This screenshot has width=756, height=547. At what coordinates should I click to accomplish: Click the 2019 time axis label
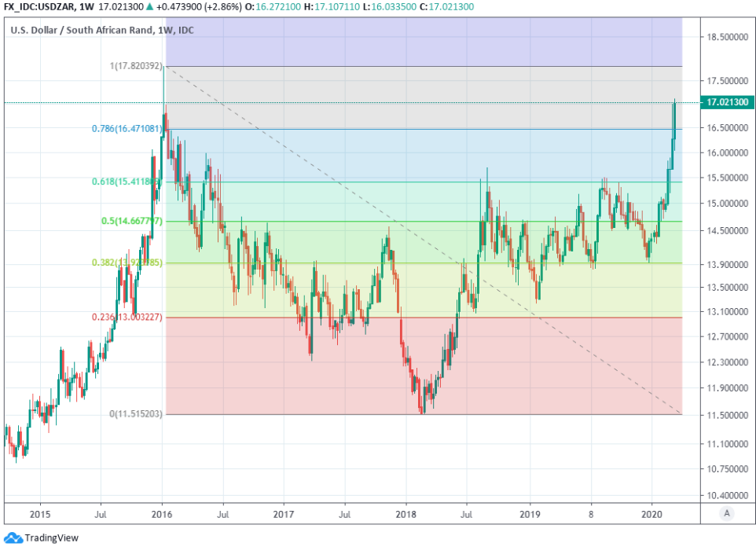(530, 514)
